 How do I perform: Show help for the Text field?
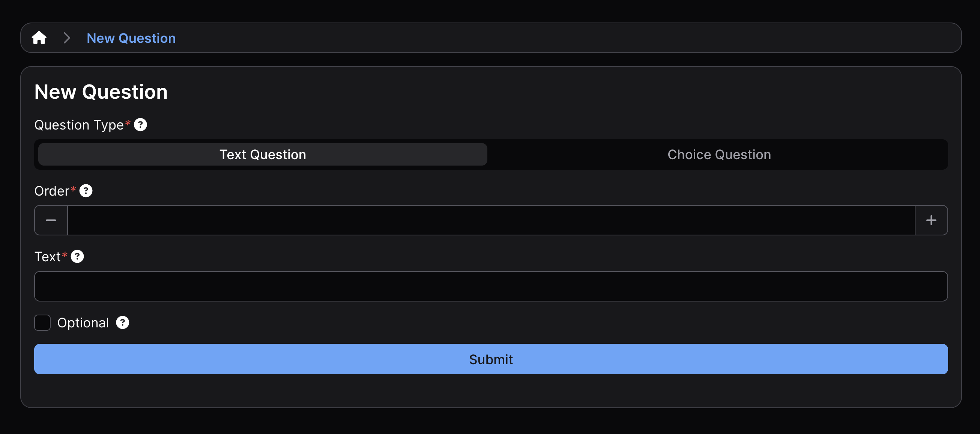pyautogui.click(x=77, y=256)
